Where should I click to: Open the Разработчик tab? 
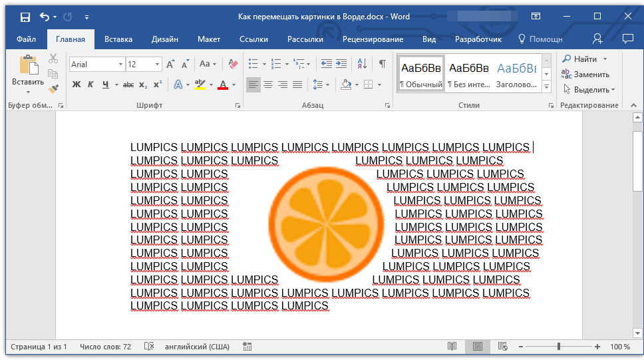[478, 39]
